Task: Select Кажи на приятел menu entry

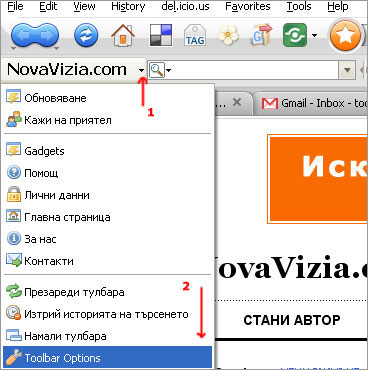Action: point(107,120)
